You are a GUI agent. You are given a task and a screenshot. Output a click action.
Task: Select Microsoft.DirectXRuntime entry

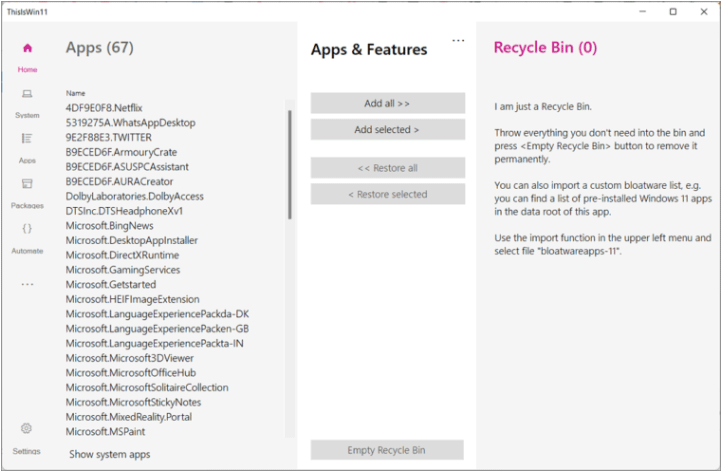[x=122, y=255]
